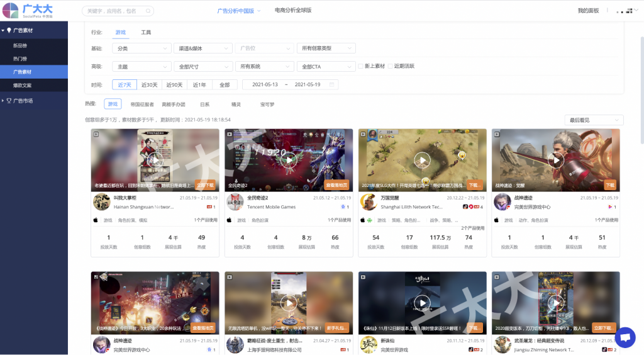Click the search magnifier icon in the keyword box

[x=148, y=11]
